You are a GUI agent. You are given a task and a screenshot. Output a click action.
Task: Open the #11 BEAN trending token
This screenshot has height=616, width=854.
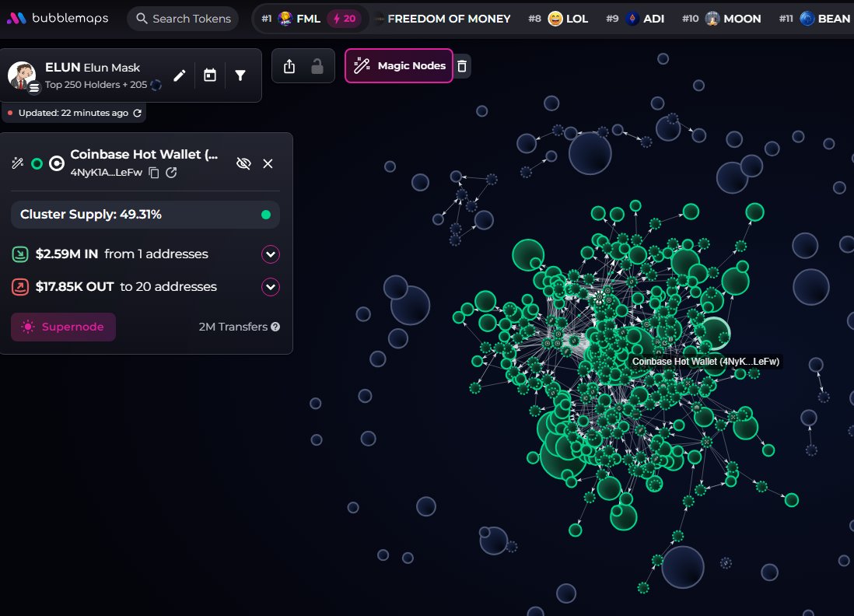(x=815, y=19)
